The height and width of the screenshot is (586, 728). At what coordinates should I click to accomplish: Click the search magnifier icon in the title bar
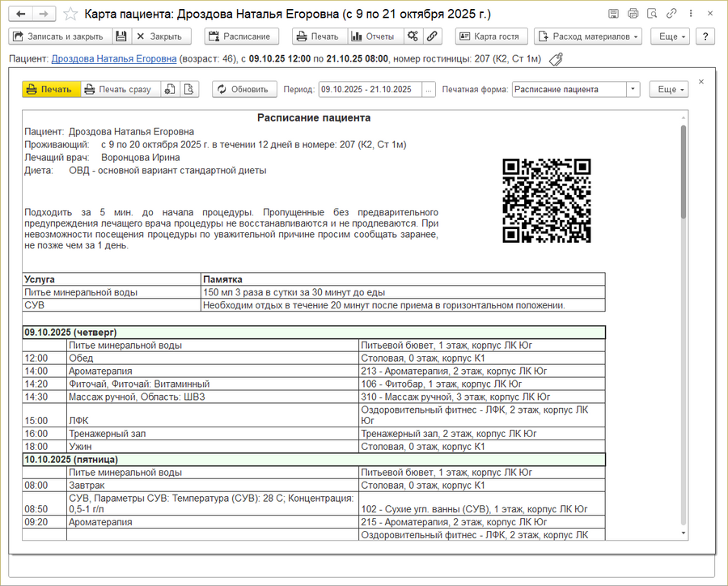(652, 12)
